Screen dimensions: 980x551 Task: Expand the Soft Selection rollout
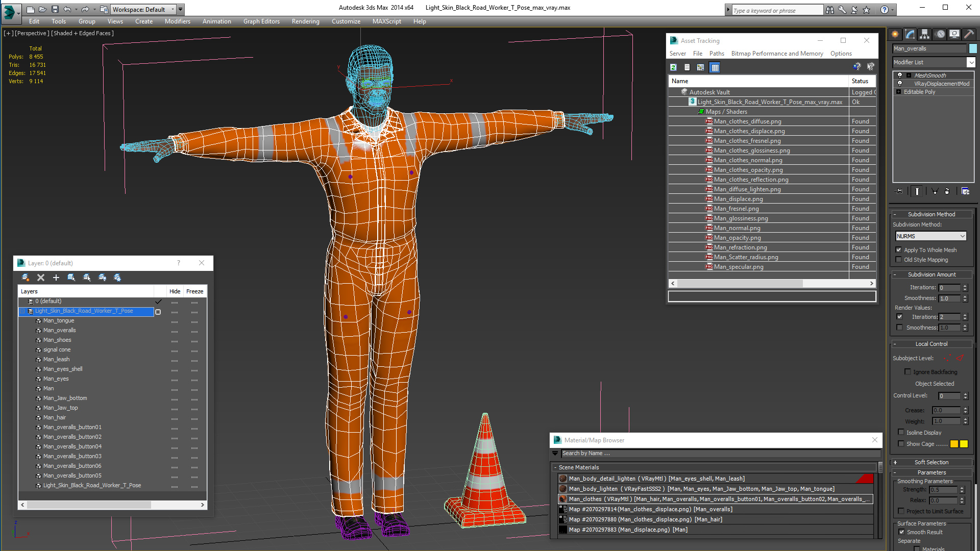(x=932, y=462)
